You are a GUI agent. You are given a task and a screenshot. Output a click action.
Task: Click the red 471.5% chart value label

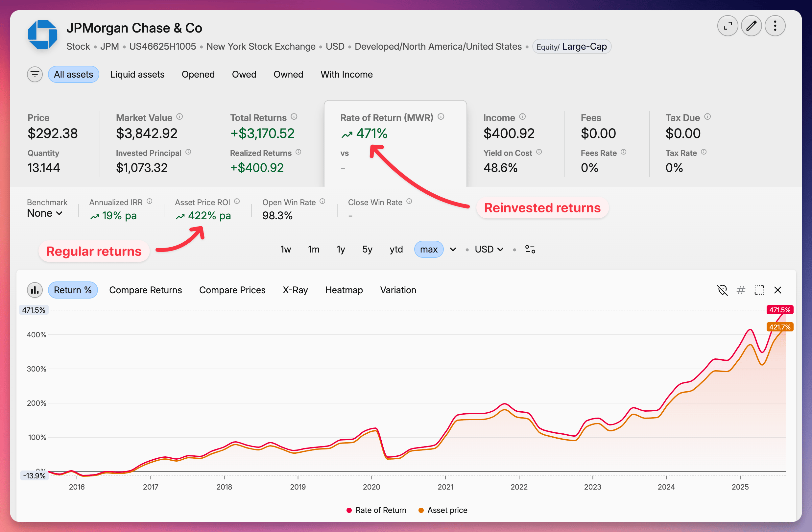[779, 310]
